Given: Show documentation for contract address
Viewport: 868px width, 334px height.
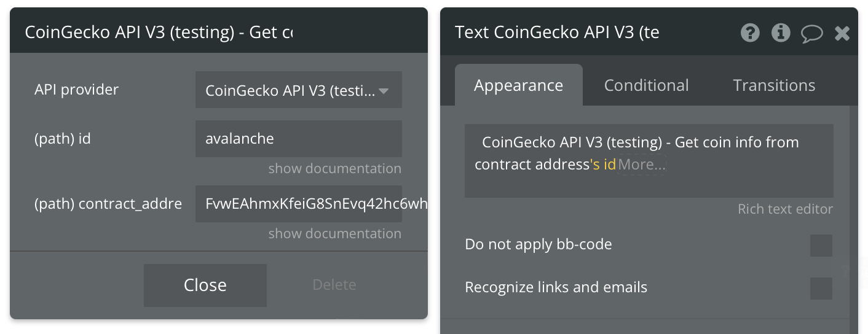Looking at the screenshot, I should (x=335, y=234).
